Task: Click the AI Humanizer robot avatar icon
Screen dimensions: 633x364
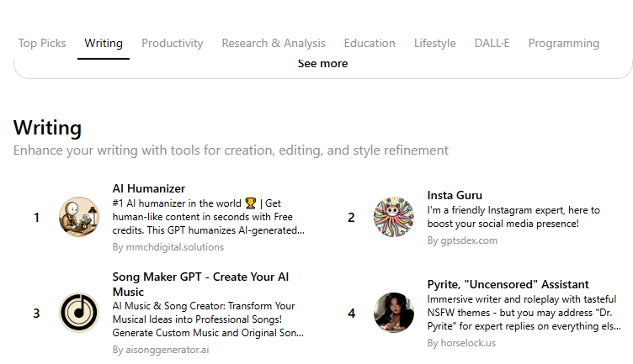Action: 79,217
